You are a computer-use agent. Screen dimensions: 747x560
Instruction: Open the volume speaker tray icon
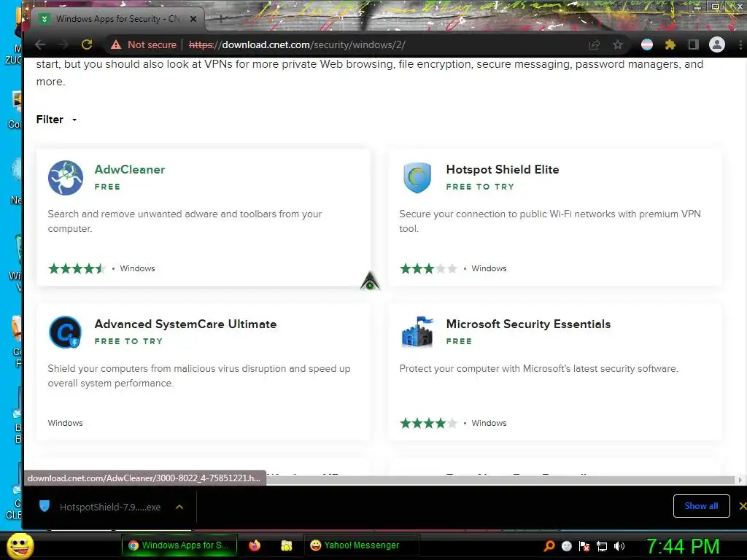[619, 546]
